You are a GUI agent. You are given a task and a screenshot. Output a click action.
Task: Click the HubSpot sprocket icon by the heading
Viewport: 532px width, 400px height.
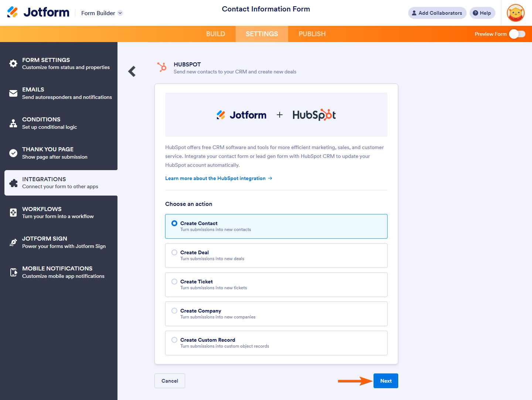[162, 67]
